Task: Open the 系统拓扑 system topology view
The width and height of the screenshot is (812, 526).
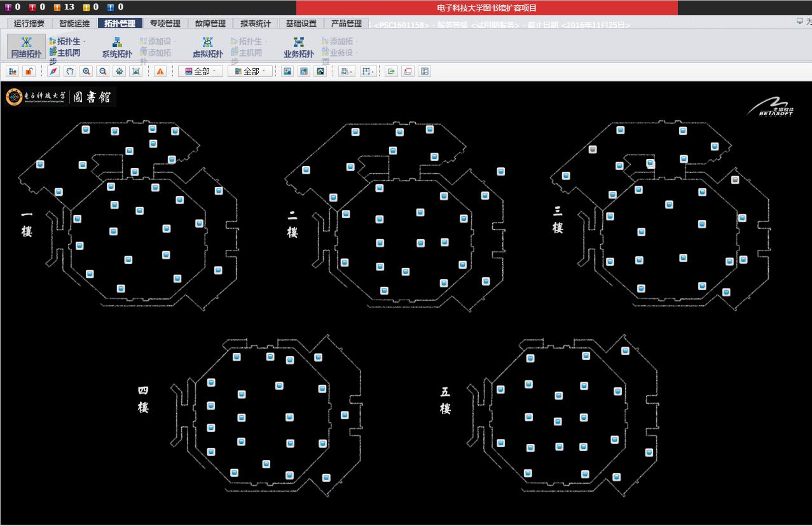Action: click(117, 47)
